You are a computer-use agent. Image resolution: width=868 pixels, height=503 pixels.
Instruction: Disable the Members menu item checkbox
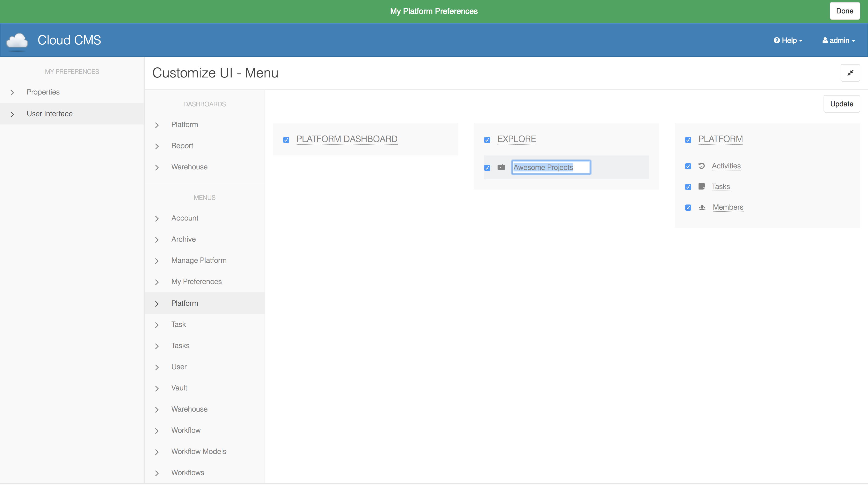[688, 208]
